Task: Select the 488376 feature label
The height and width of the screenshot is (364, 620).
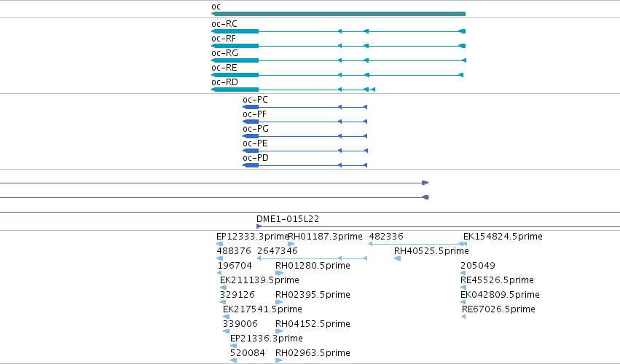Action: (x=234, y=251)
